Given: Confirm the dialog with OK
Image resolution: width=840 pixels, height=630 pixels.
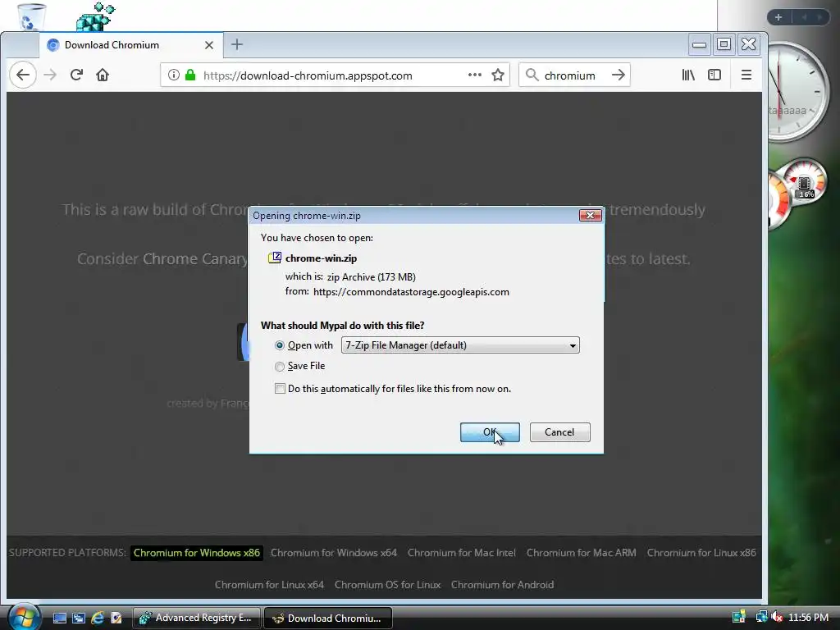Looking at the screenshot, I should [x=490, y=432].
